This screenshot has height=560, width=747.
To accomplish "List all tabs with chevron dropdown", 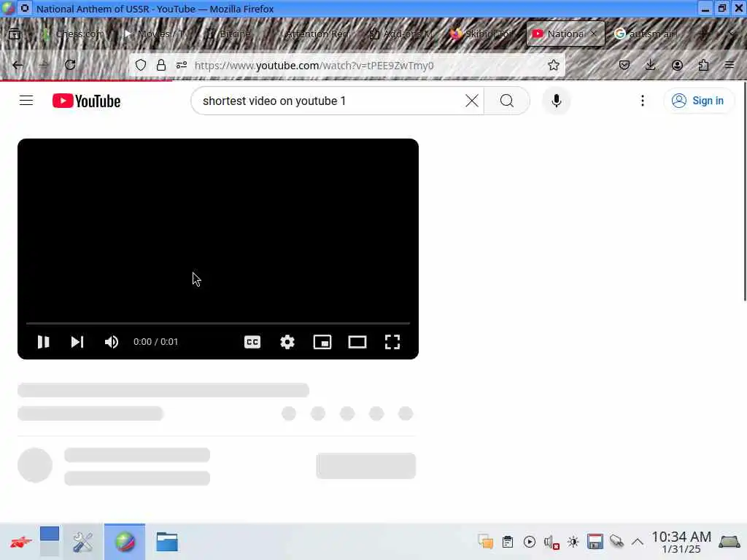I will [x=732, y=34].
